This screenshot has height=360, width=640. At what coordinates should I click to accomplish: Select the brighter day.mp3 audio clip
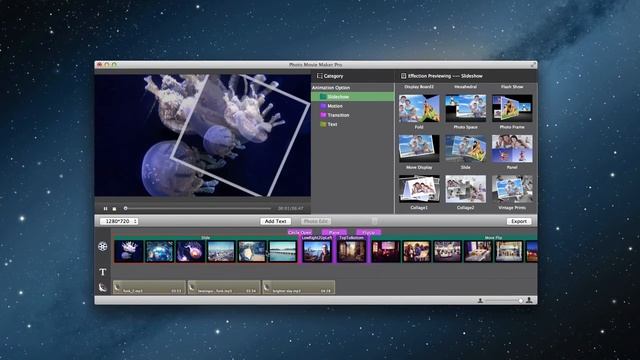click(x=299, y=287)
